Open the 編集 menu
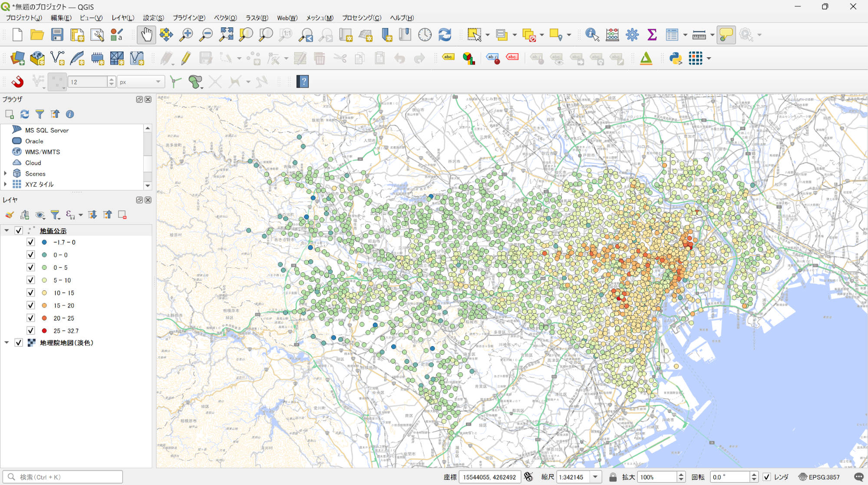The height and width of the screenshot is (485, 868). coord(61,18)
